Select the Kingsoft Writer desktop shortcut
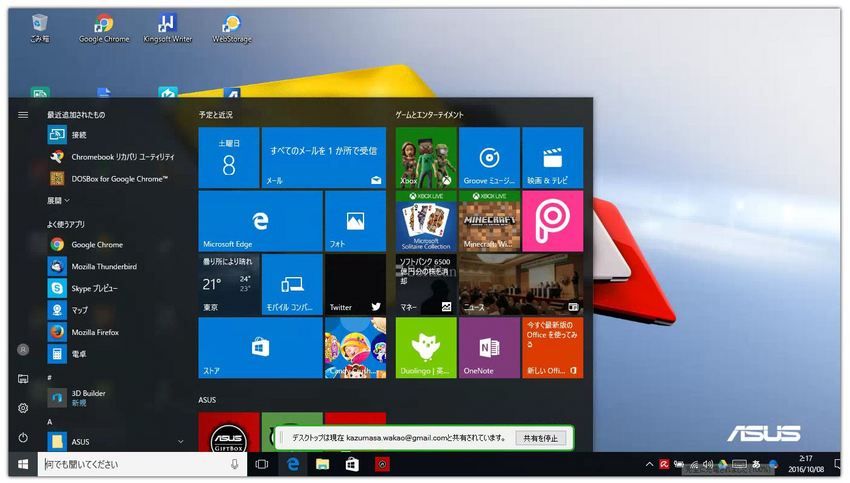Image resolution: width=850 pixels, height=483 pixels. coord(168,28)
